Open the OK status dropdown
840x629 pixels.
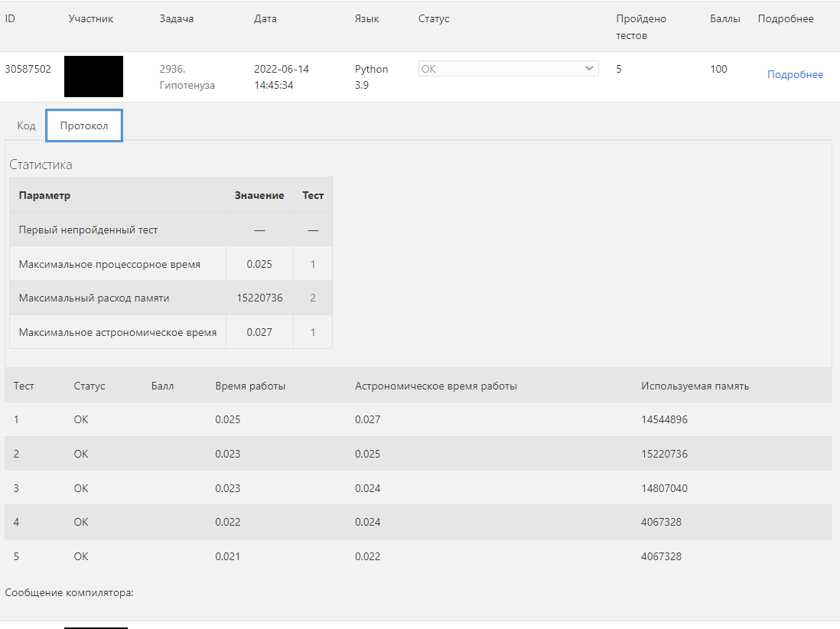(x=508, y=69)
